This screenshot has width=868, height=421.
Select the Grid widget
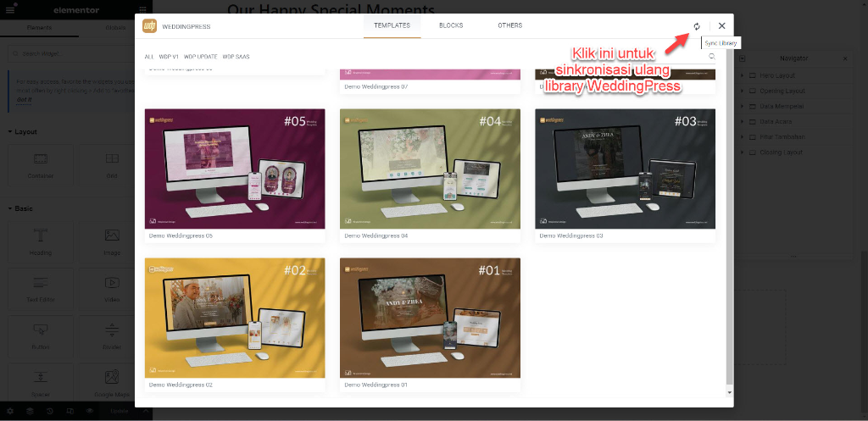pos(112,165)
